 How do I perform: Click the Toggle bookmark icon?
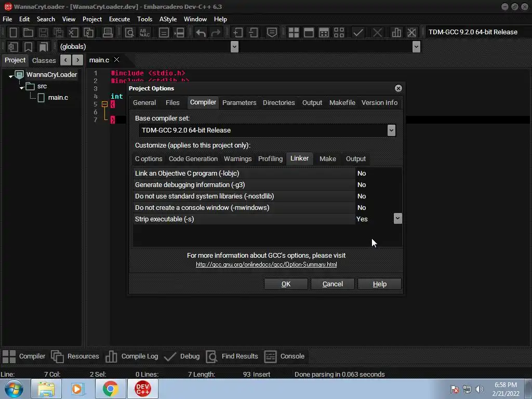(x=28, y=47)
